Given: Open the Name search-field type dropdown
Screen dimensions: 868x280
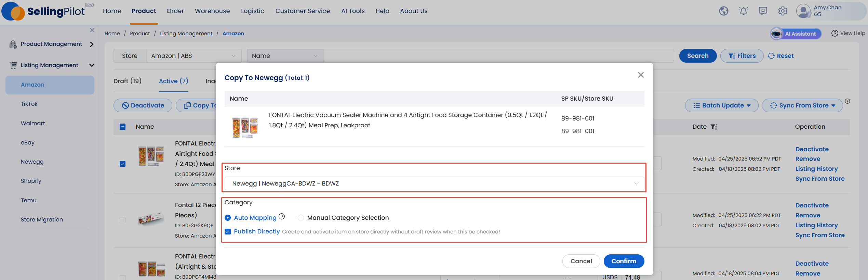Looking at the screenshot, I should [285, 56].
